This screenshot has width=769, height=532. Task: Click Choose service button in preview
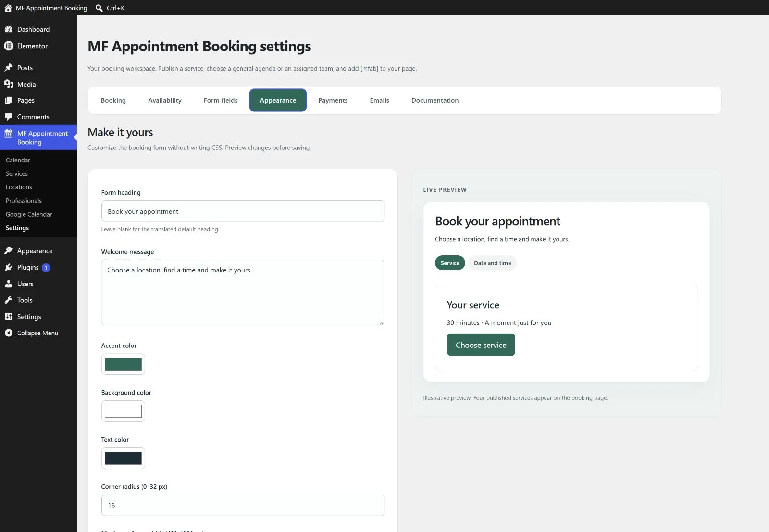pyautogui.click(x=481, y=345)
